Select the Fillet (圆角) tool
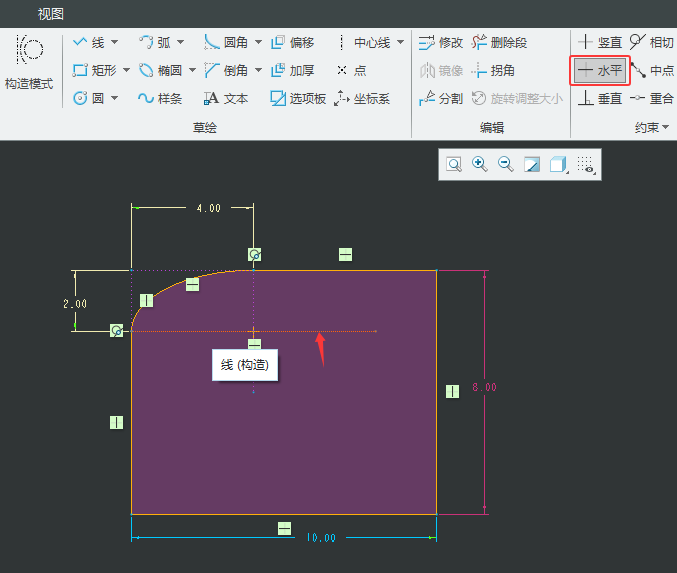677x573 pixels. click(x=226, y=42)
